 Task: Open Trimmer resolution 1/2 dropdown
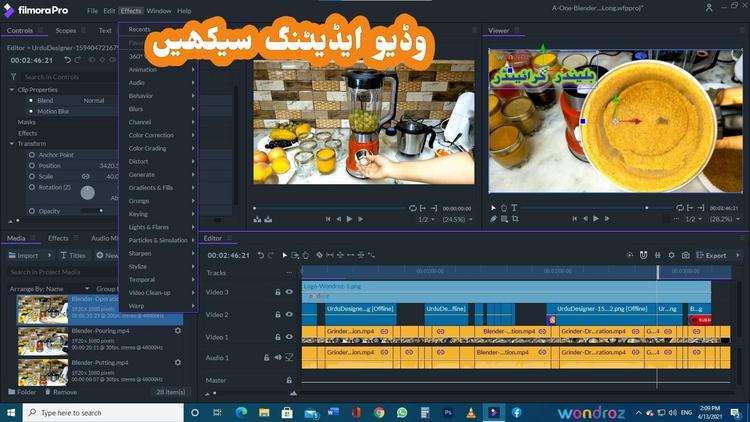[426, 219]
